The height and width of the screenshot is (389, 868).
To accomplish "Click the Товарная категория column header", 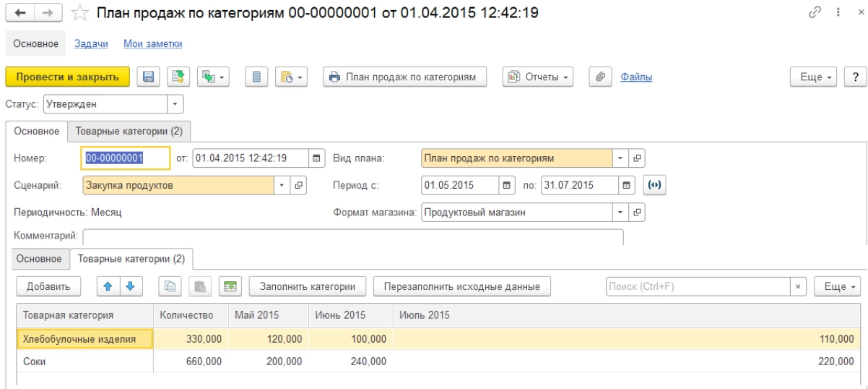I will [84, 316].
